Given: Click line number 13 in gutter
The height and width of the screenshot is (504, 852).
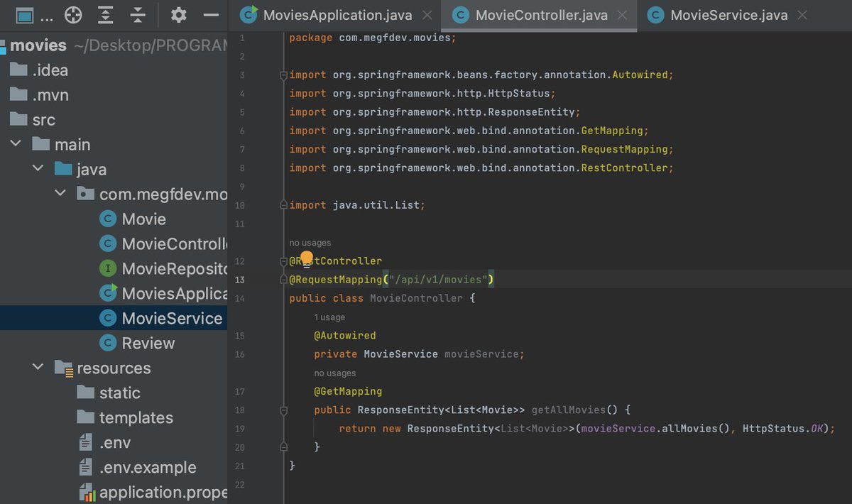Looking at the screenshot, I should point(240,280).
